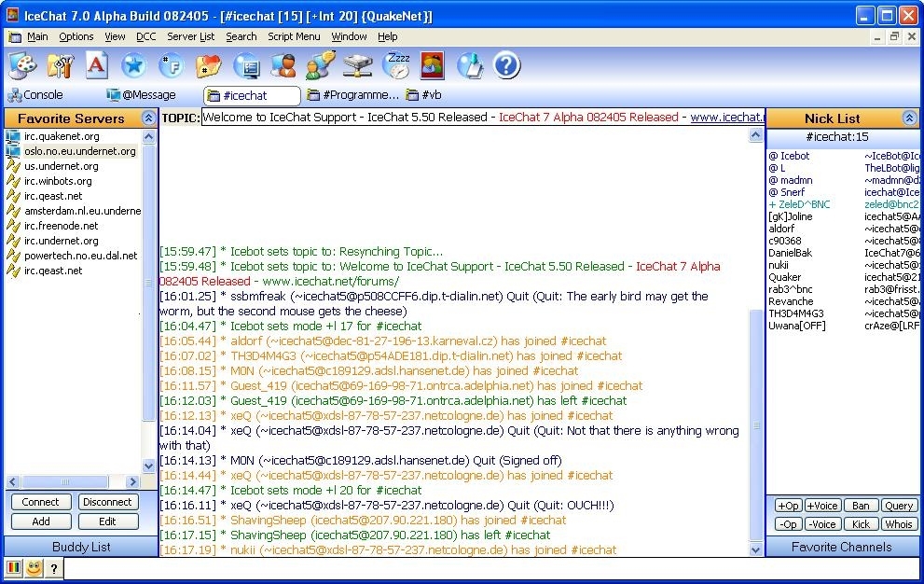Toggle away mode Zzzz clock icon

coord(396,65)
